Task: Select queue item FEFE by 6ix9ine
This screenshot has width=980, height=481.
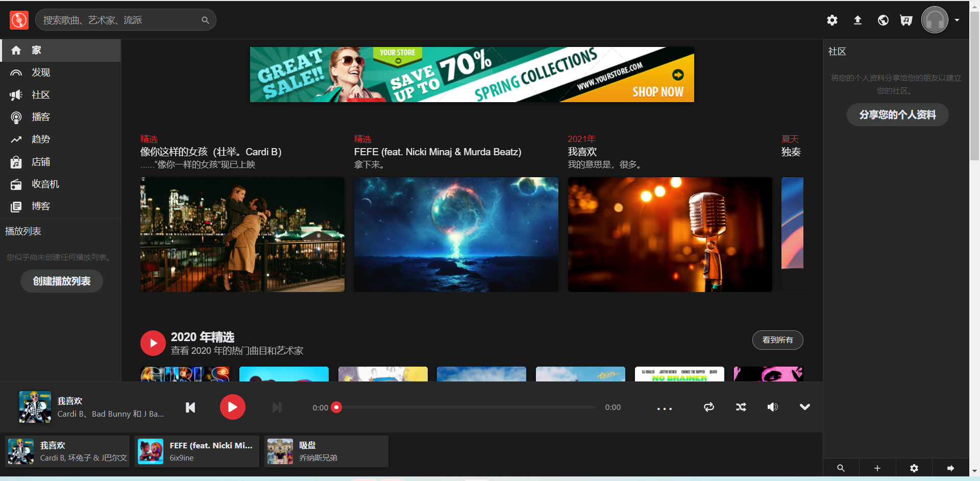Action: 197,451
